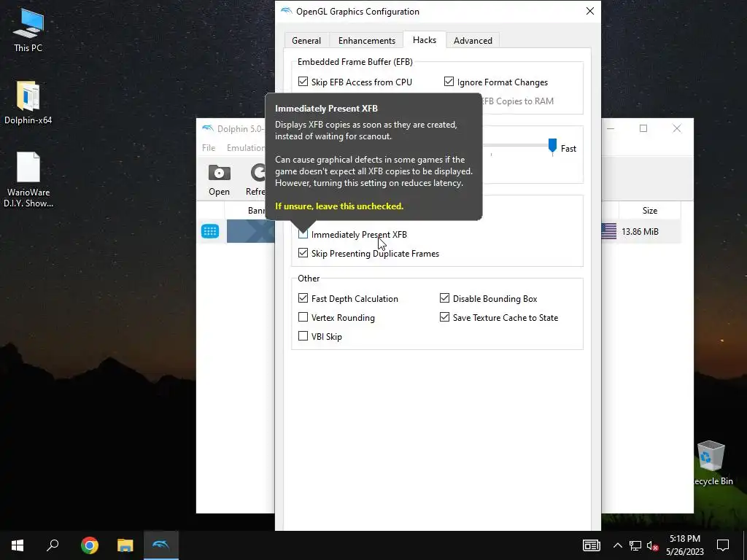Click the Texture Cache accuracy slider handle
Viewport: 747px width, 560px height.
tap(552, 145)
